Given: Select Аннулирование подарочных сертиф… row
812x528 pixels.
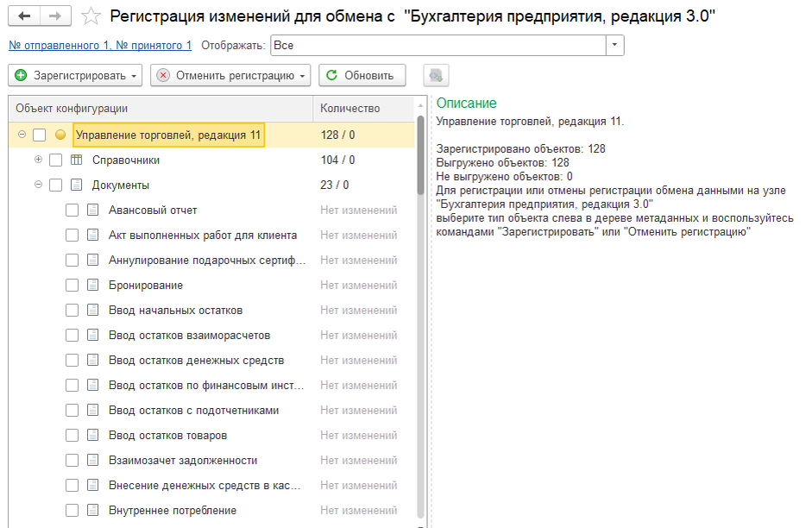Looking at the screenshot, I should click(x=211, y=260).
